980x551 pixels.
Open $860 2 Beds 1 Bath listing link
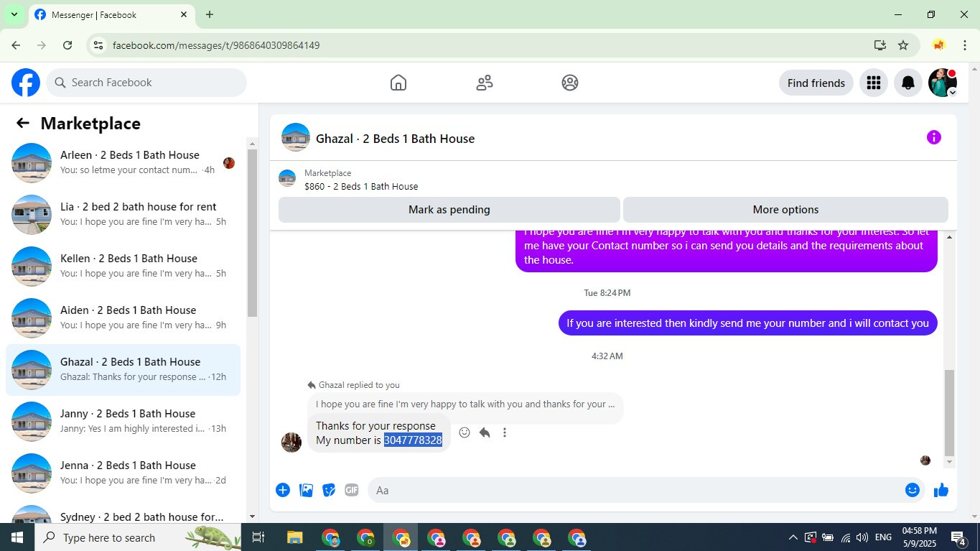[x=361, y=186]
